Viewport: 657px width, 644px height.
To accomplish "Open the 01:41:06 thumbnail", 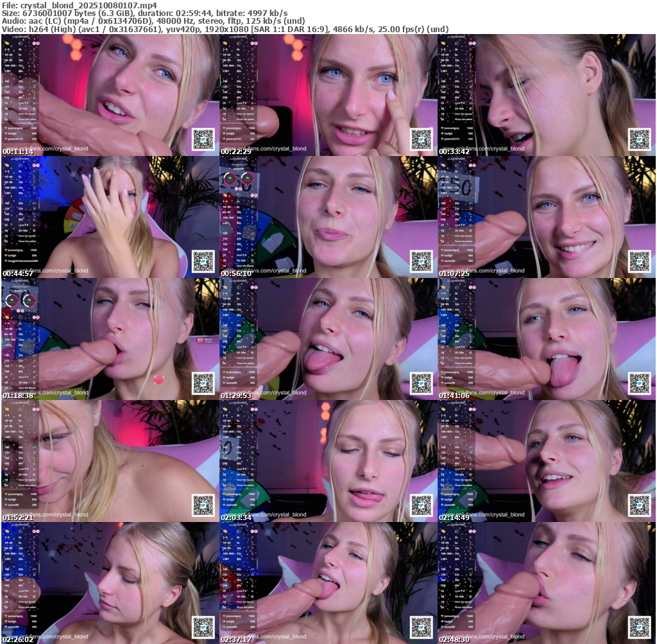I will point(546,339).
